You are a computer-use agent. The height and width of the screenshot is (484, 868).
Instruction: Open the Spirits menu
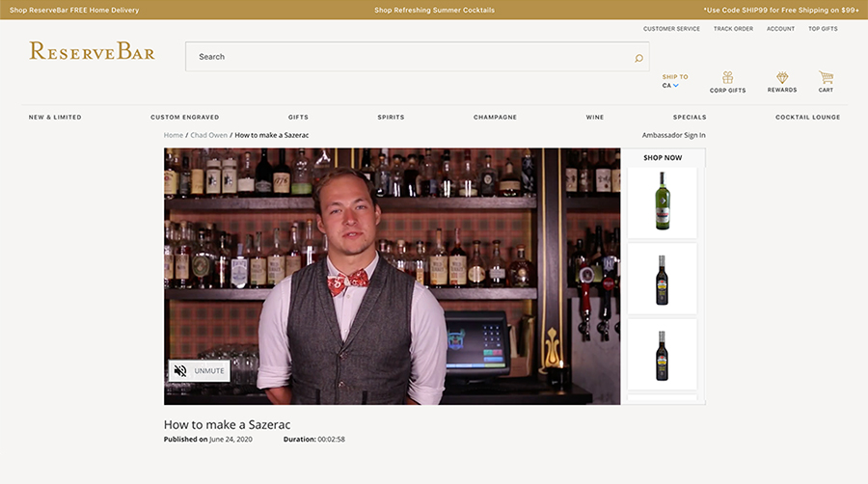tap(391, 118)
